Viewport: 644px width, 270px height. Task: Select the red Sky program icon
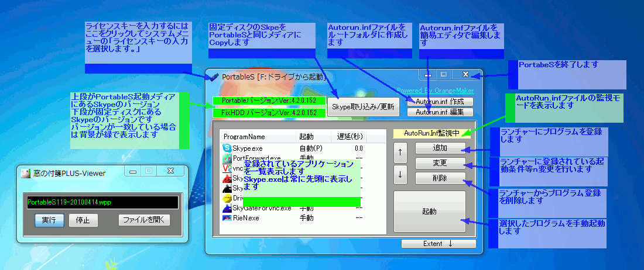(x=227, y=178)
